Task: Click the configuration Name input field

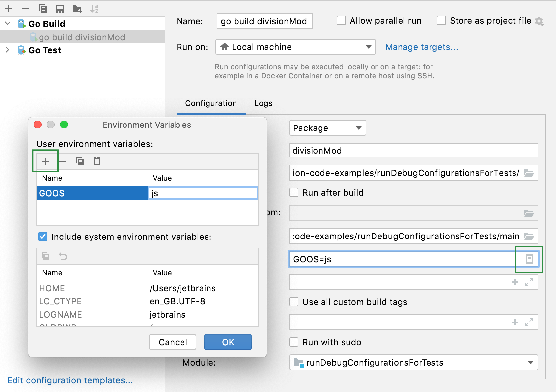Action: click(x=264, y=21)
